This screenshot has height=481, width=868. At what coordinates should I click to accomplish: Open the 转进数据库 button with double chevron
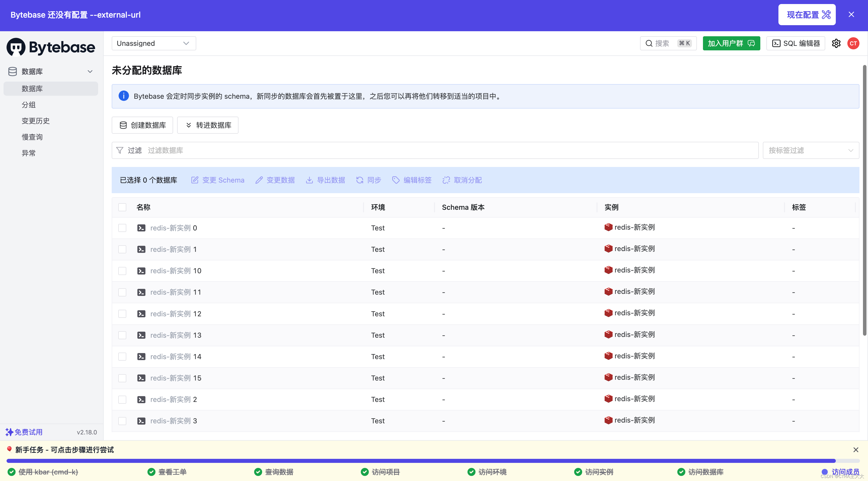pyautogui.click(x=208, y=125)
